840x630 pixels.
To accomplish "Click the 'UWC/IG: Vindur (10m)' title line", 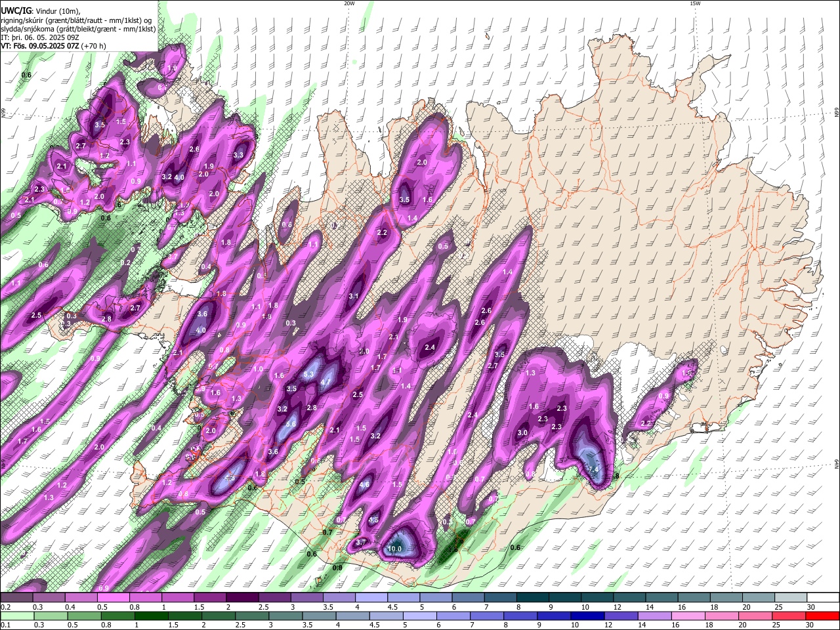I will [40, 10].
